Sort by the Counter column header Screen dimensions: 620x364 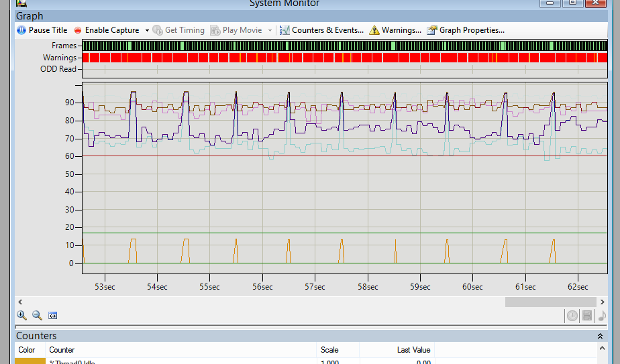pyautogui.click(x=62, y=350)
